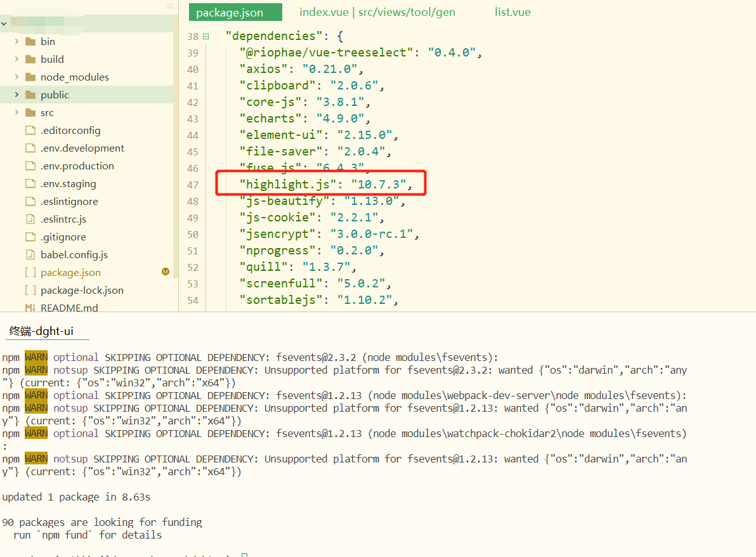Click the "run `npm fund` for details" line
756x557 pixels.
pos(88,535)
